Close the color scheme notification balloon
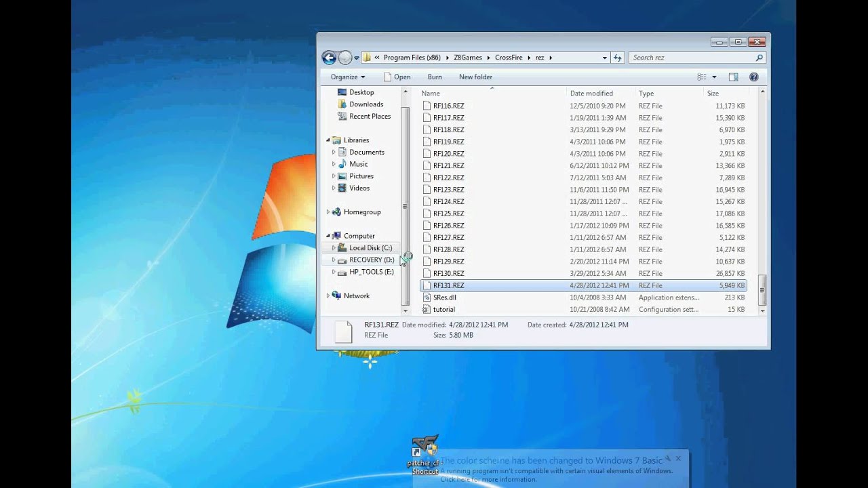 pos(678,458)
